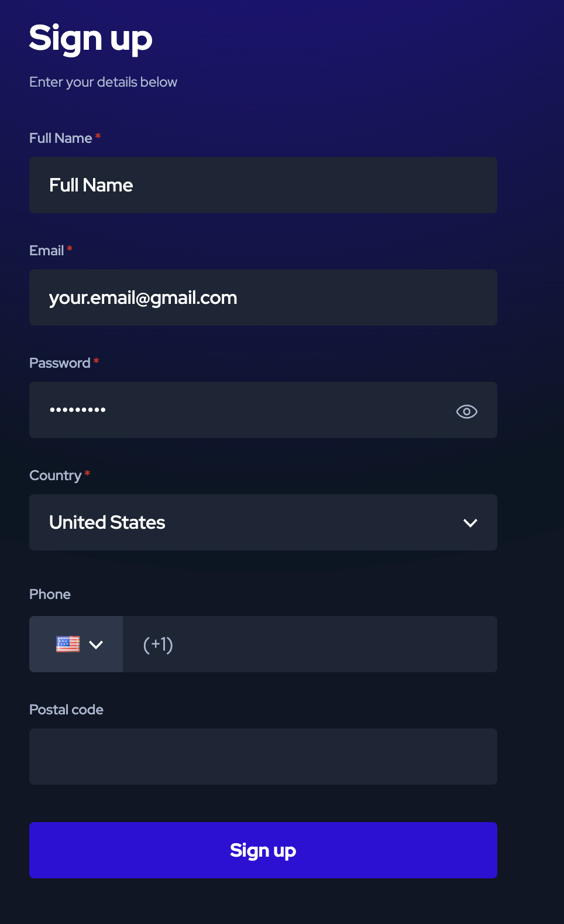Click the Email field label
Viewport: 564px width, 924px height.
click(x=47, y=251)
